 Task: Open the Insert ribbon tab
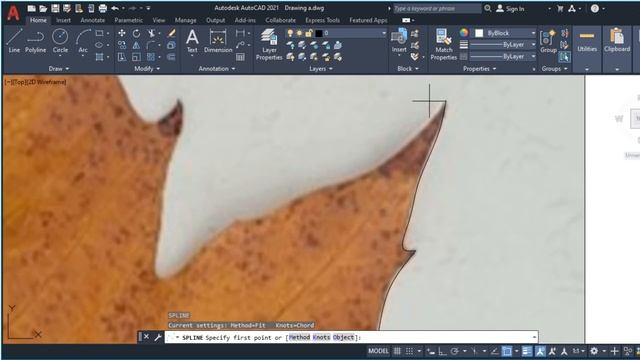[x=63, y=20]
